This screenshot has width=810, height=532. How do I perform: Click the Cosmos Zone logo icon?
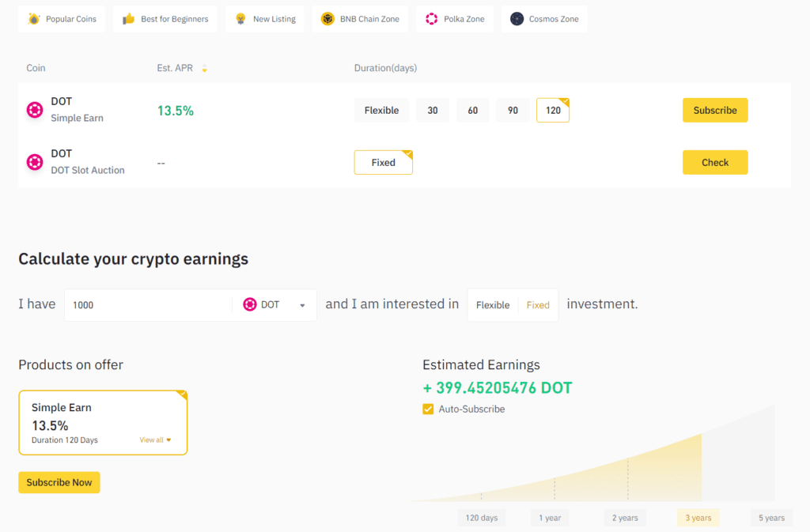(x=517, y=19)
